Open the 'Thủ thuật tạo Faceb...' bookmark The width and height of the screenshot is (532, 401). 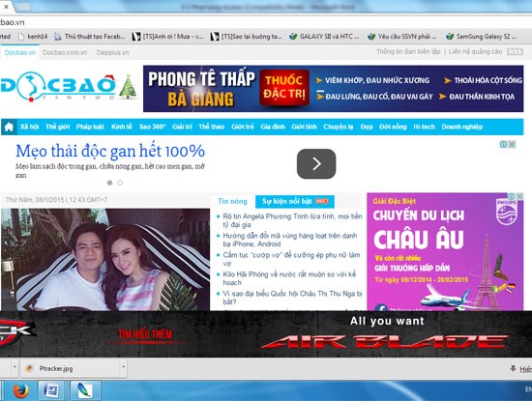tap(90, 37)
